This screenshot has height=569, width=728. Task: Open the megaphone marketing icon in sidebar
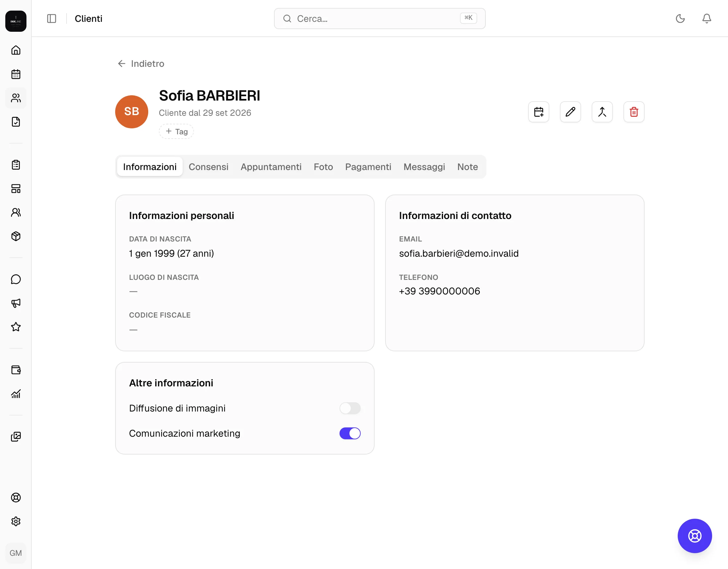(x=16, y=303)
